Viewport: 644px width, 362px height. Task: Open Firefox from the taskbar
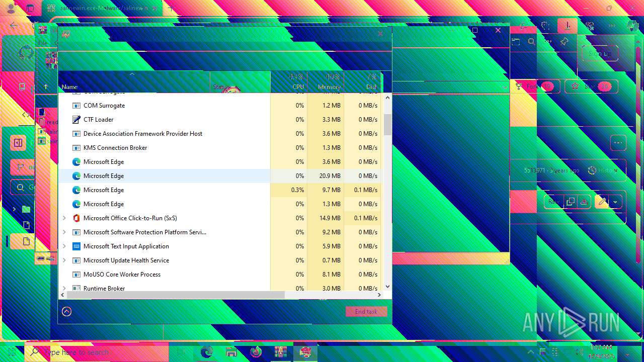pyautogui.click(x=256, y=352)
